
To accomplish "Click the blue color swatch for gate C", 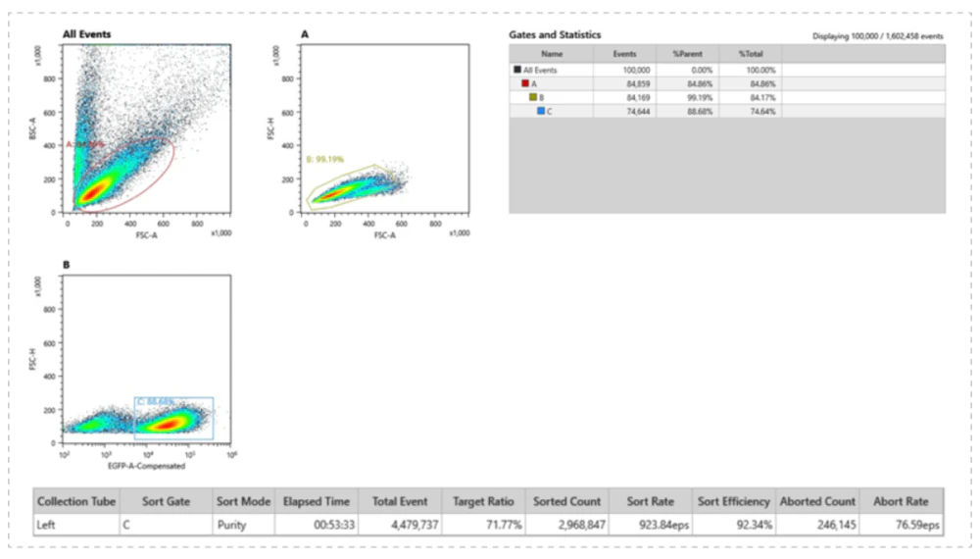I will click(x=540, y=112).
